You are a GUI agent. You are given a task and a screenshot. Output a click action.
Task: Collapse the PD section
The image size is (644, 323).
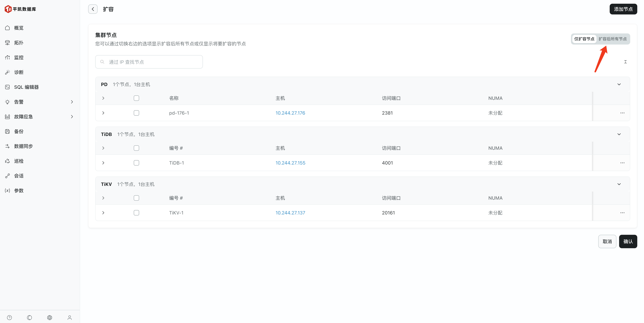click(619, 84)
